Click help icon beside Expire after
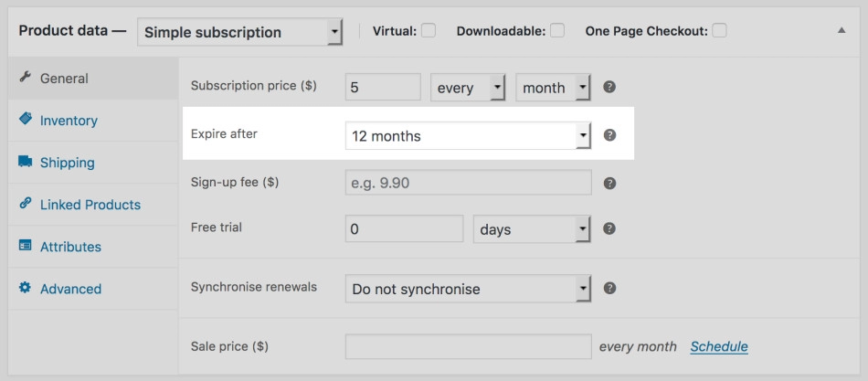Screen dimensions: 868x381 click(x=609, y=135)
